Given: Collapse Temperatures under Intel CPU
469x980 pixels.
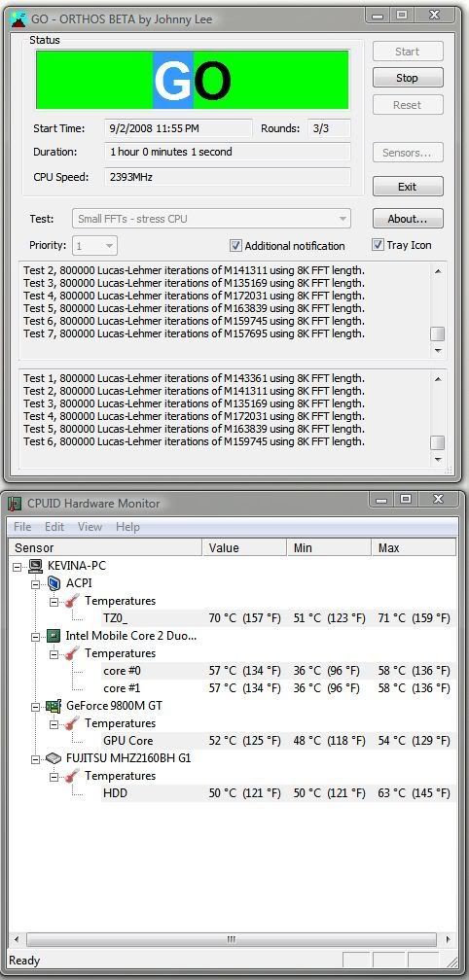Looking at the screenshot, I should pyautogui.click(x=54, y=653).
